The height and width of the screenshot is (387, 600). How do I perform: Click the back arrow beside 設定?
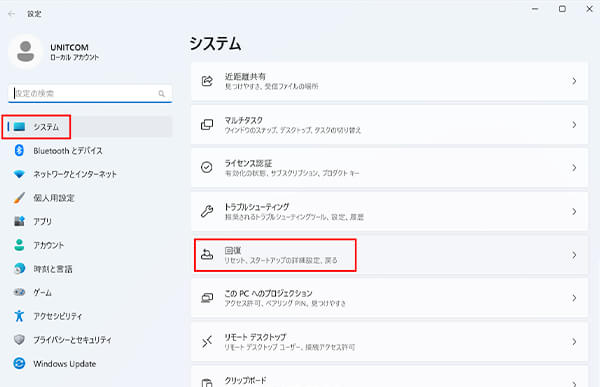pos(11,14)
